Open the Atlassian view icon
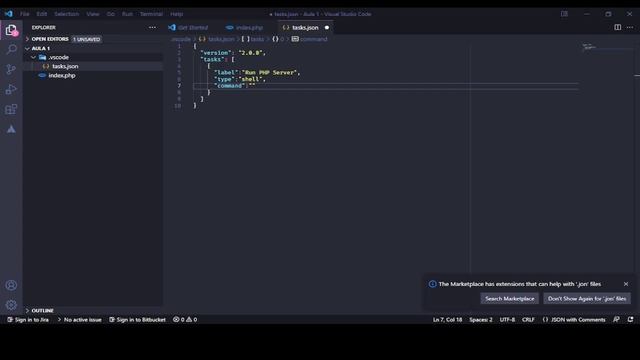Viewport: 640px width, 360px height. (x=11, y=129)
